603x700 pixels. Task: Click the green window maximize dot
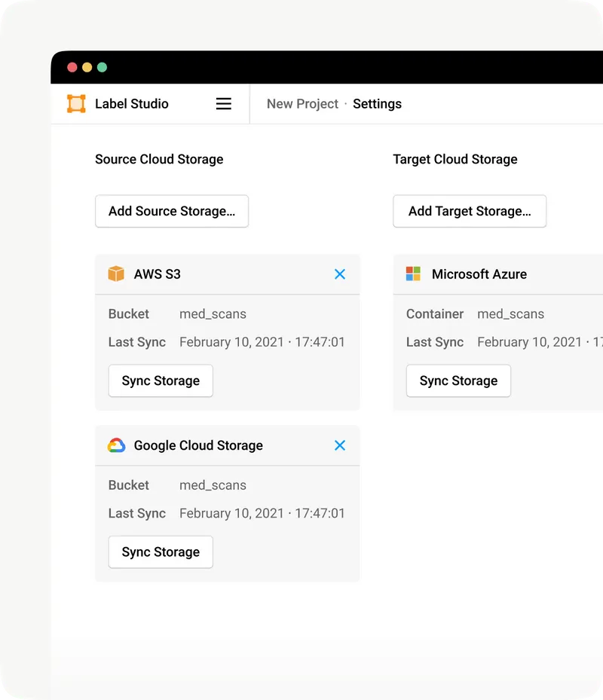pos(103,67)
